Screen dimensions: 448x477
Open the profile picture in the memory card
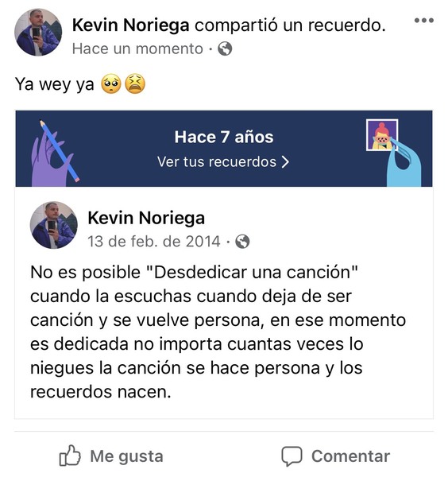click(53, 225)
